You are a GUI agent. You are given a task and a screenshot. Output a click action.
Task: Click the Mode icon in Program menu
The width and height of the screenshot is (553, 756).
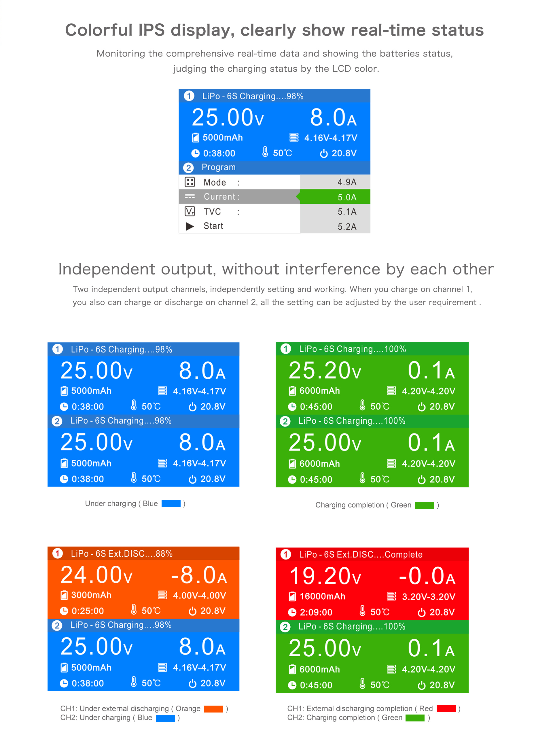190,182
